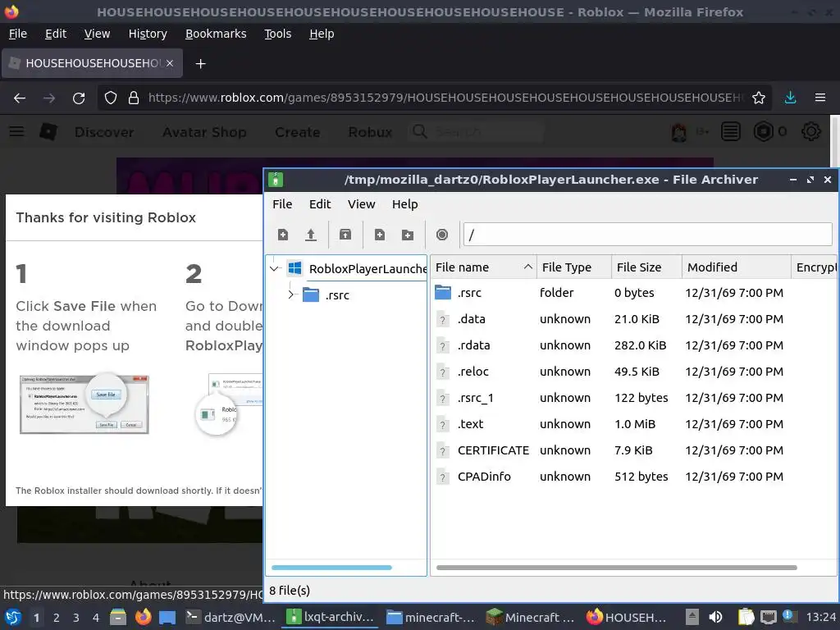This screenshot has width=840, height=630.
Task: Expand the .rsrc folder in tree
Action: pos(291,294)
